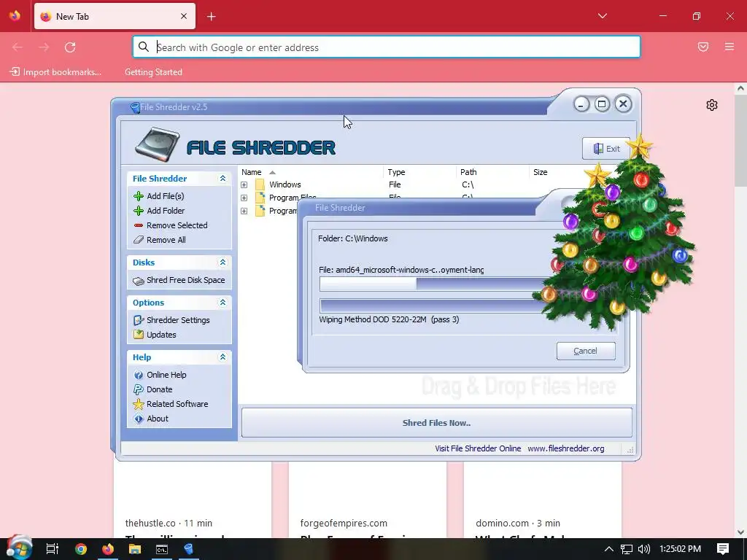Click the Related Software star icon
Image resolution: width=747 pixels, height=560 pixels.
click(139, 404)
